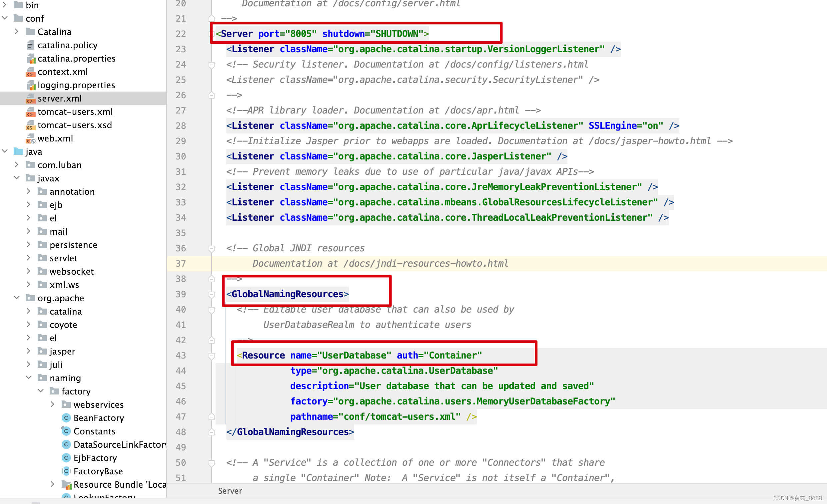Image resolution: width=827 pixels, height=504 pixels.
Task: Select the juli package
Action: click(83, 365)
